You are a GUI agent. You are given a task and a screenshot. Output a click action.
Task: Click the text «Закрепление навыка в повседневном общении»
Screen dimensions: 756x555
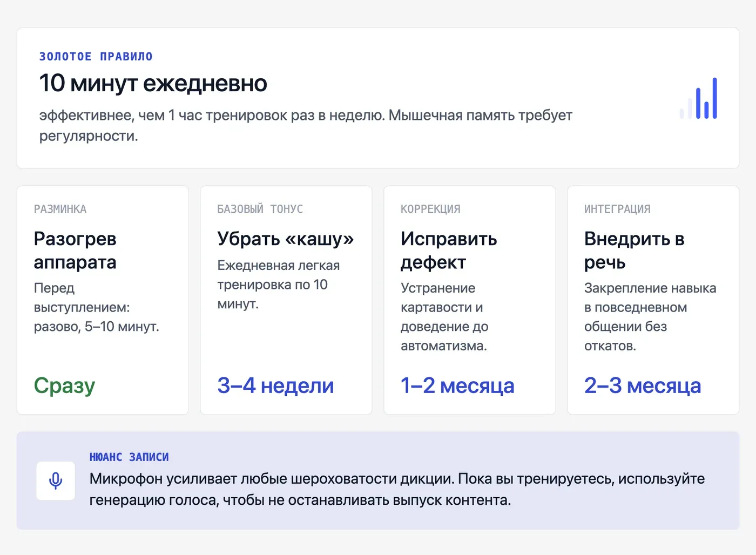click(650, 307)
